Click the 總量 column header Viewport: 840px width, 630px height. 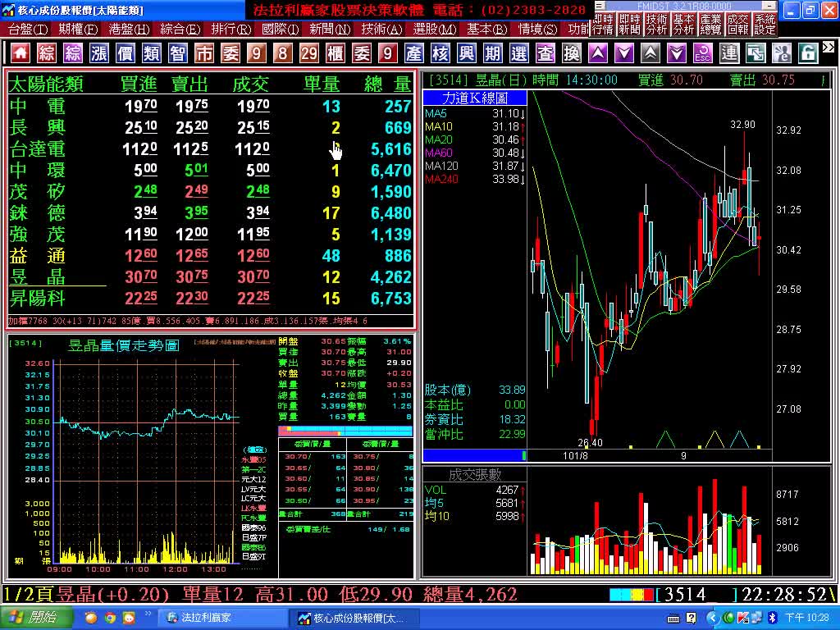[387, 84]
